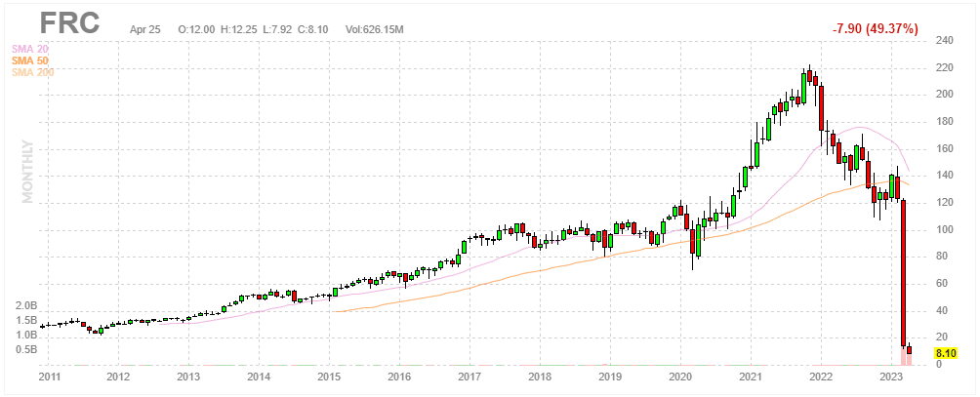
Task: Click the 2011 year label on the axis
Action: point(48,377)
